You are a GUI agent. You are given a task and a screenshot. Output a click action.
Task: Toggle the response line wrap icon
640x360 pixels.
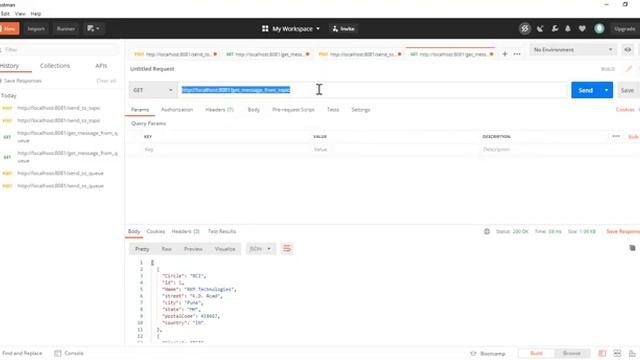[x=287, y=249]
